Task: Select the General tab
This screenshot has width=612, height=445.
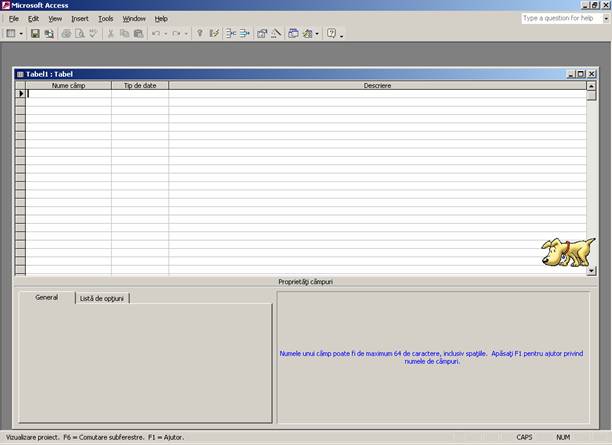Action: point(47,298)
